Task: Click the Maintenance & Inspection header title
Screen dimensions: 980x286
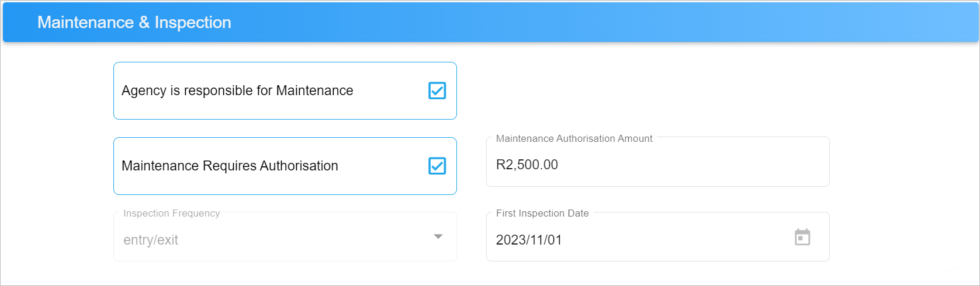Action: [x=134, y=22]
